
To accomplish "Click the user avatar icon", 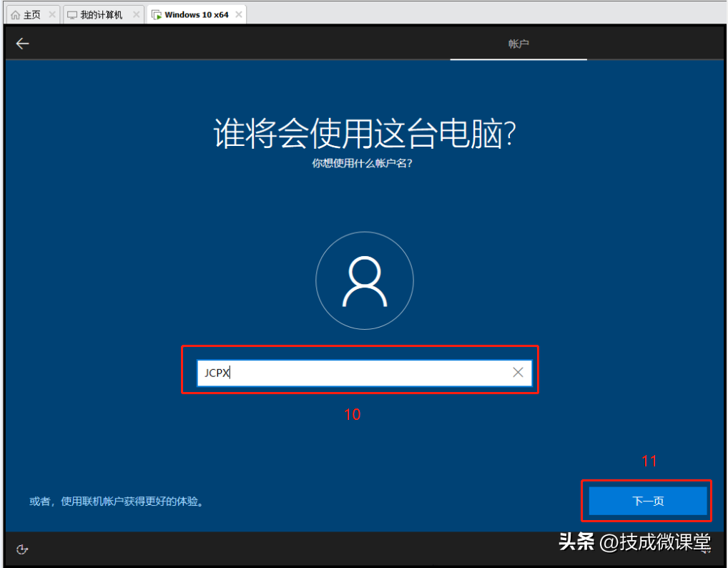I will (365, 280).
